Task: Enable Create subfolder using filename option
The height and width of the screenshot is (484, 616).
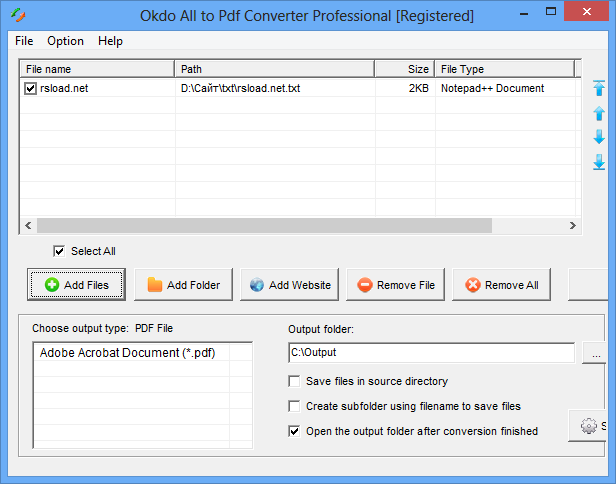Action: [294, 406]
